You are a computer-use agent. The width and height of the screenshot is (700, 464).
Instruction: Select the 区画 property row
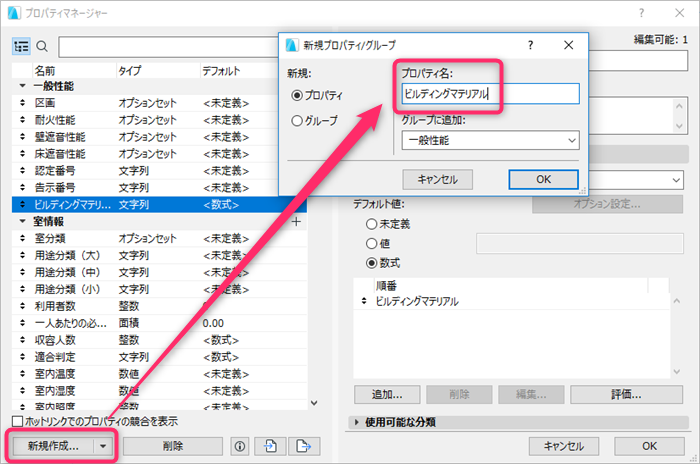159,103
